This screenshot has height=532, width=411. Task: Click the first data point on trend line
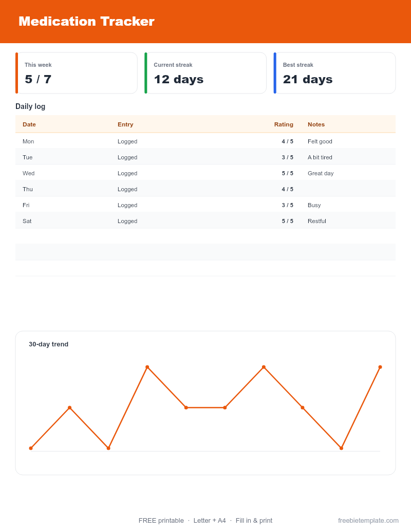pos(31,448)
